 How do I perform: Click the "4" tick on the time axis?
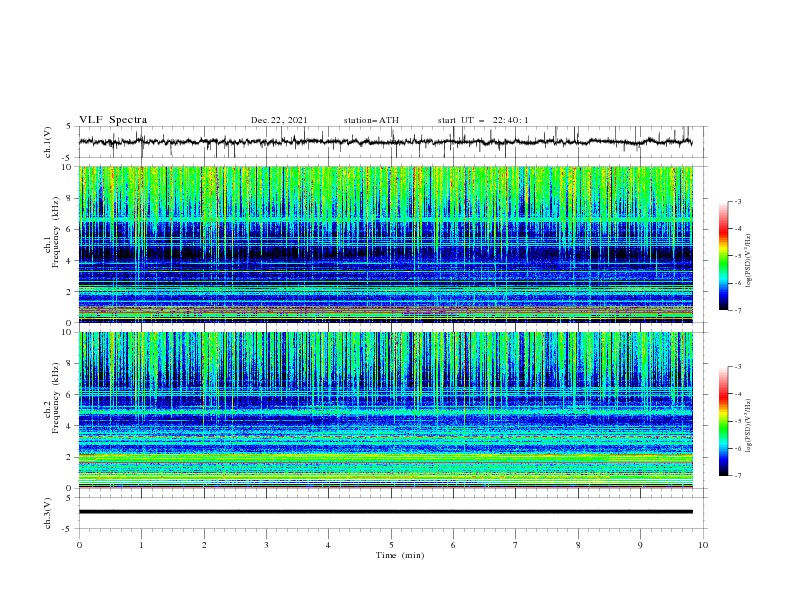(328, 545)
